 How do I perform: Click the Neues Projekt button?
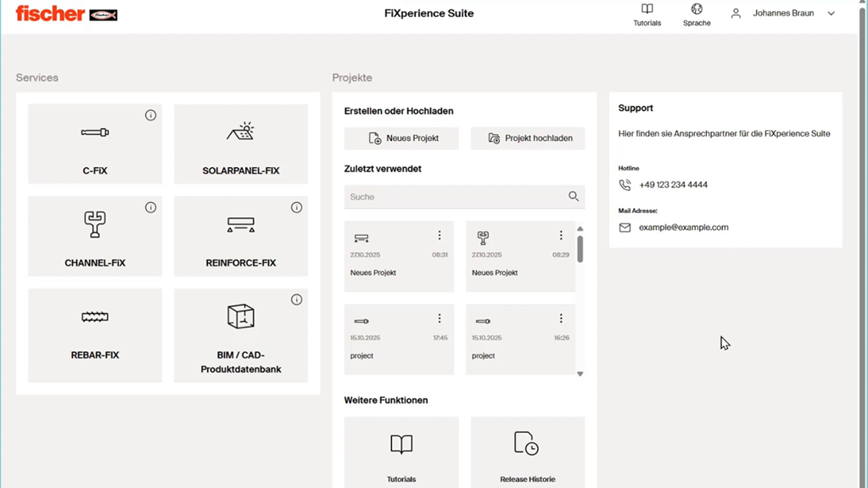401,138
